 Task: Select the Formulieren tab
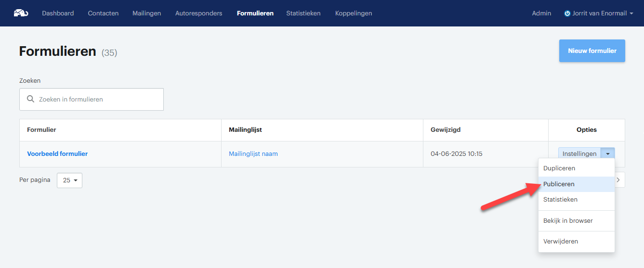point(255,13)
